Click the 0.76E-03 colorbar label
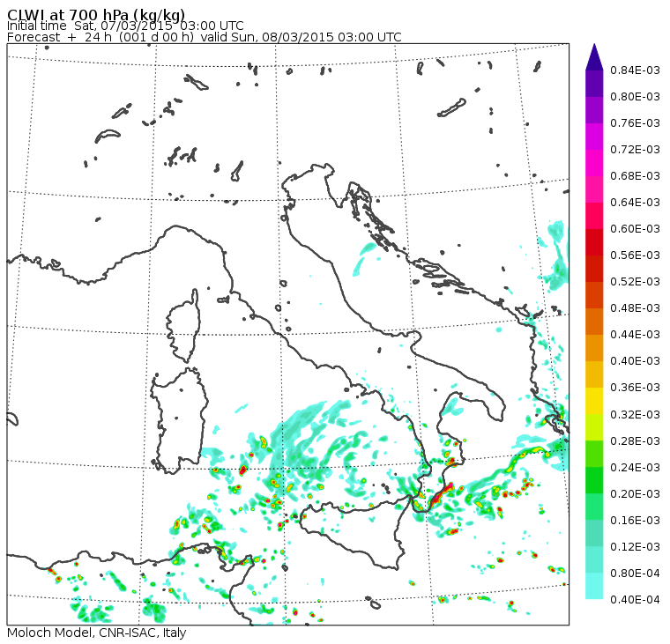The height and width of the screenshot is (644, 670). (x=635, y=123)
